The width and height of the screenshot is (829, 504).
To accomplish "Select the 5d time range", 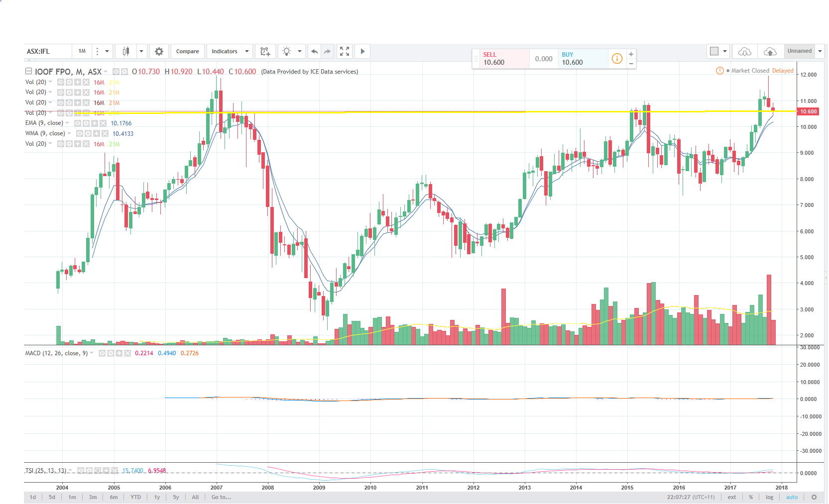I will [52, 497].
